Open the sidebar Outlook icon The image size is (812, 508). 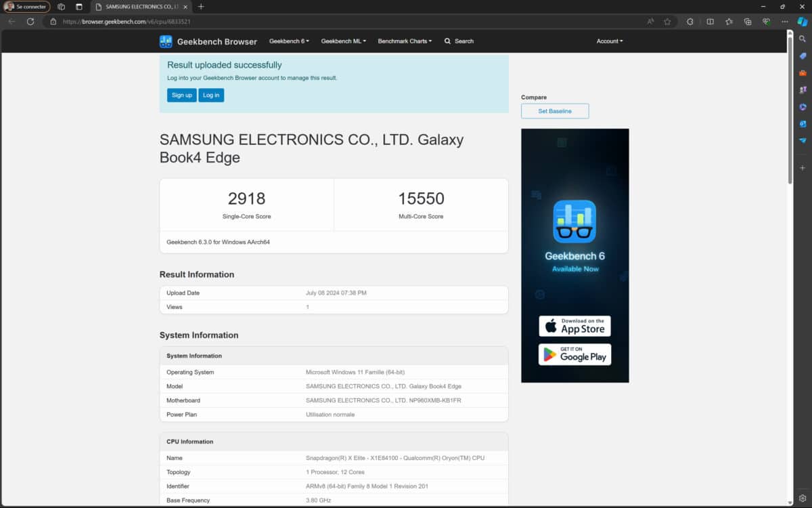[803, 123]
